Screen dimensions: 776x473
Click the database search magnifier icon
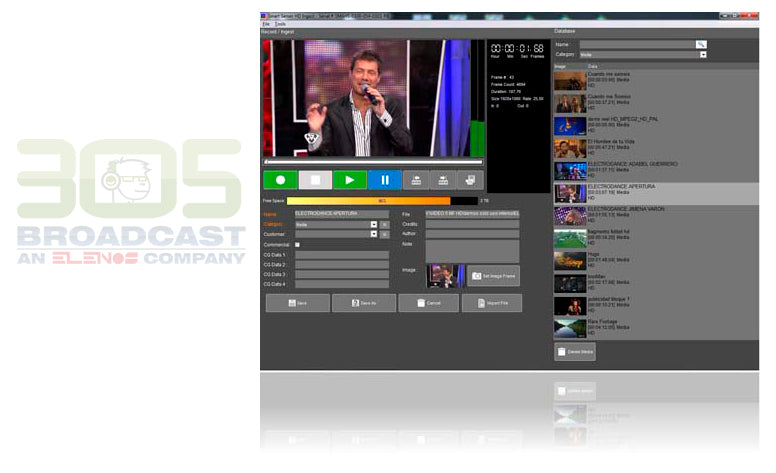(x=701, y=45)
